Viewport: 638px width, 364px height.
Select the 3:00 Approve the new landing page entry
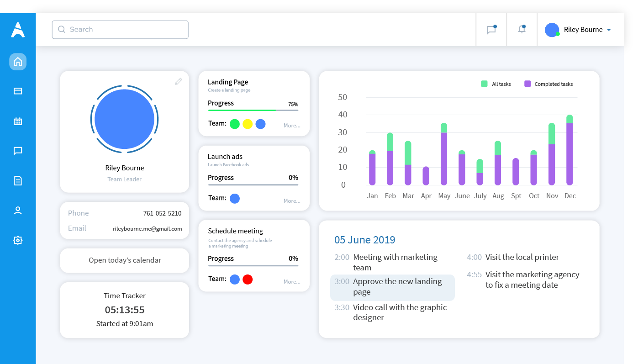[x=392, y=287]
